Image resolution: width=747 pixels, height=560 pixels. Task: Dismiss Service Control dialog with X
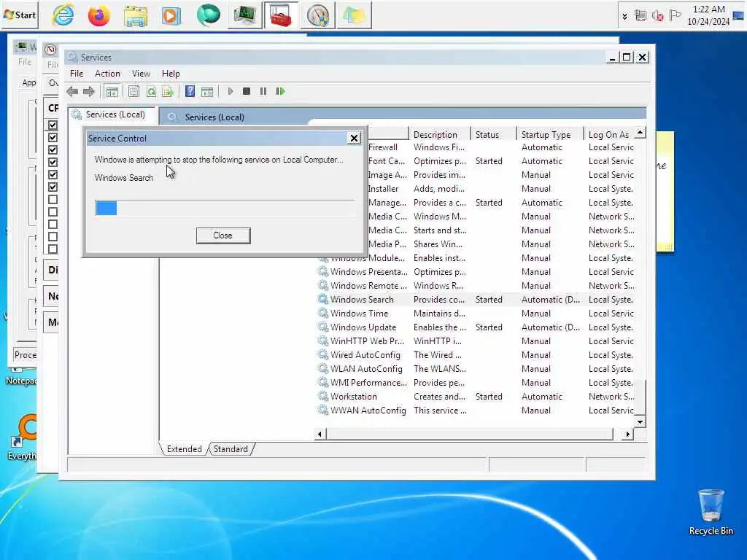pyautogui.click(x=354, y=138)
